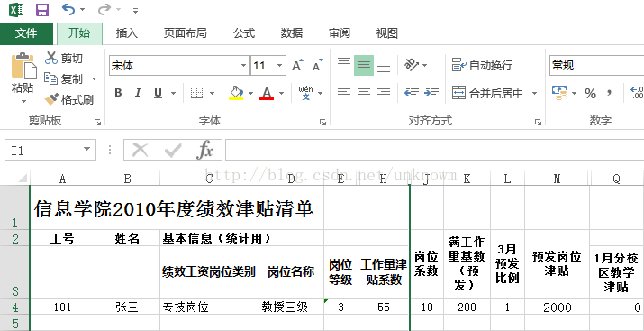Viewport: 644px width, 331px height.
Task: Toggle Italic formatting
Action: click(x=138, y=93)
